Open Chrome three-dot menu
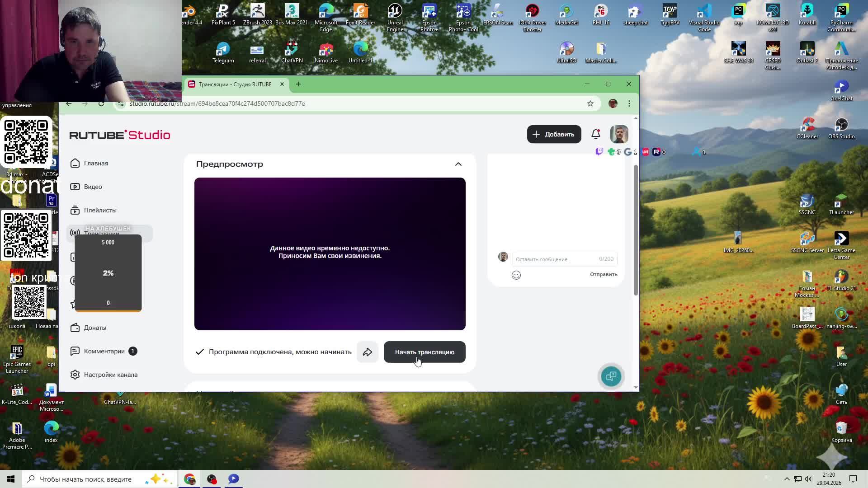Image resolution: width=868 pixels, height=488 pixels. coord(629,103)
